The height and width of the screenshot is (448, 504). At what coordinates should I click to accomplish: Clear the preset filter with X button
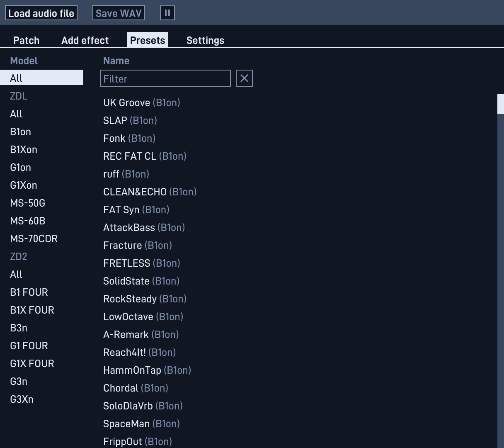click(x=244, y=78)
